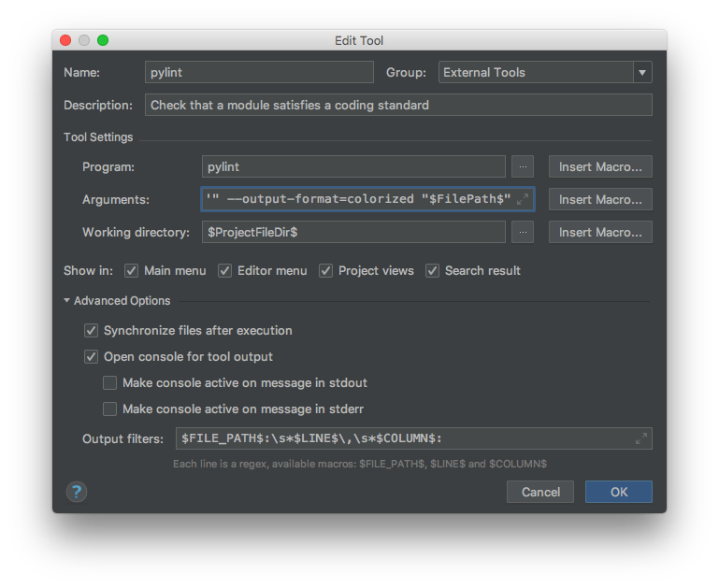Expand the Arguments field editor icon
The image size is (719, 588).
pos(523,199)
